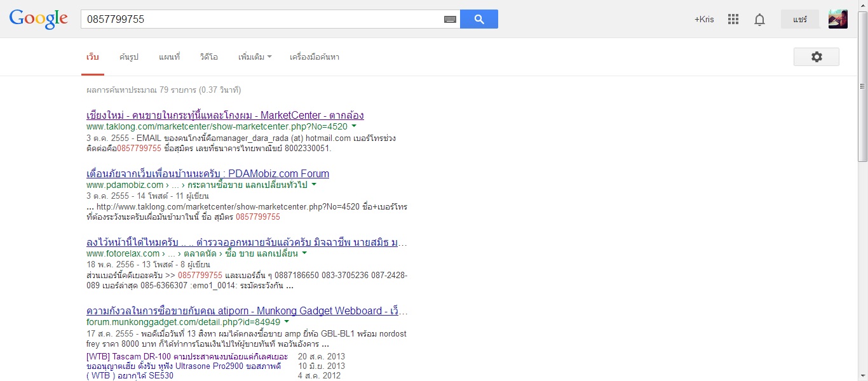Expand dropdown arrow beside munkonggadget.com URL
The height and width of the screenshot is (381, 868).
tap(287, 322)
